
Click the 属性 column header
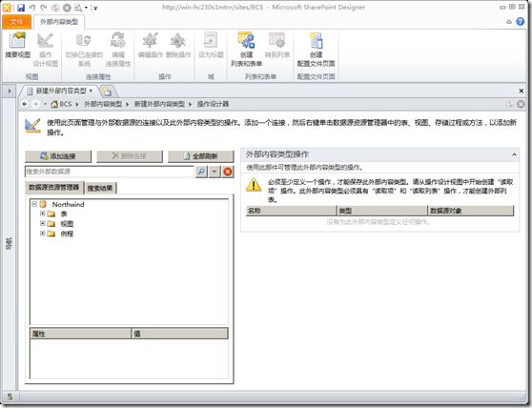coord(80,334)
